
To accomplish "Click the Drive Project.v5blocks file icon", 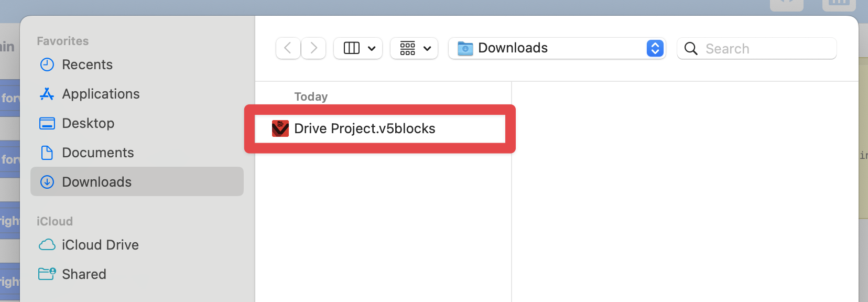I will click(x=280, y=128).
